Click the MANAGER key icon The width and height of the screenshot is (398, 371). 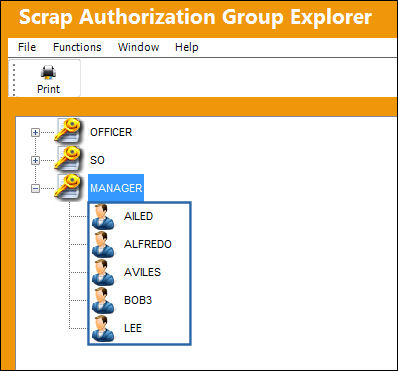pyautogui.click(x=68, y=187)
